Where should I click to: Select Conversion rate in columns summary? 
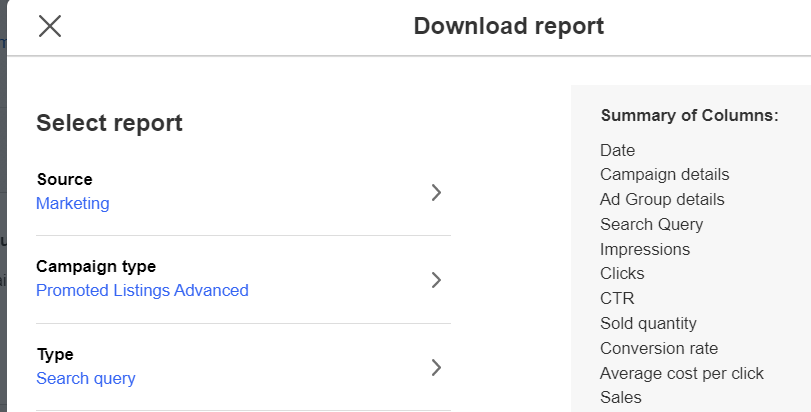[x=659, y=348]
